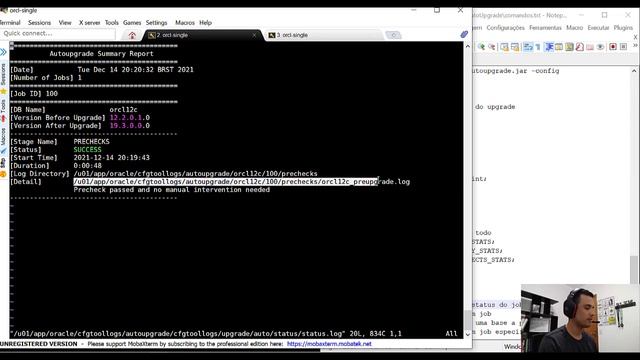Open Folder as Workspace icon in Notepad++
This screenshot has width=640, height=360.
click(590, 47)
